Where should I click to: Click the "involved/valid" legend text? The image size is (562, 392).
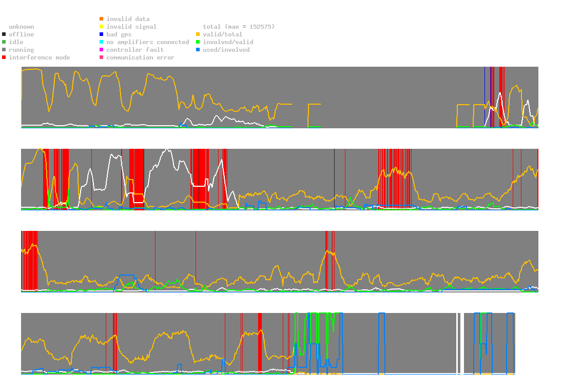click(228, 42)
